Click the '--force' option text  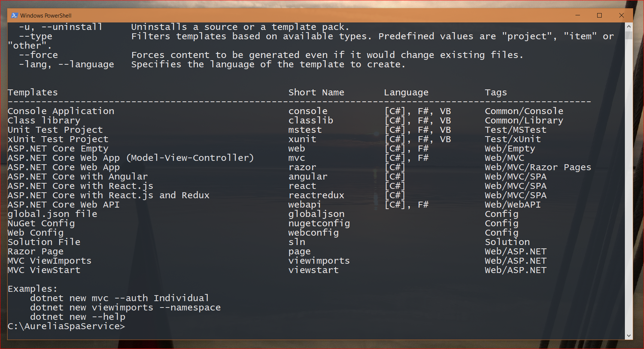point(39,55)
